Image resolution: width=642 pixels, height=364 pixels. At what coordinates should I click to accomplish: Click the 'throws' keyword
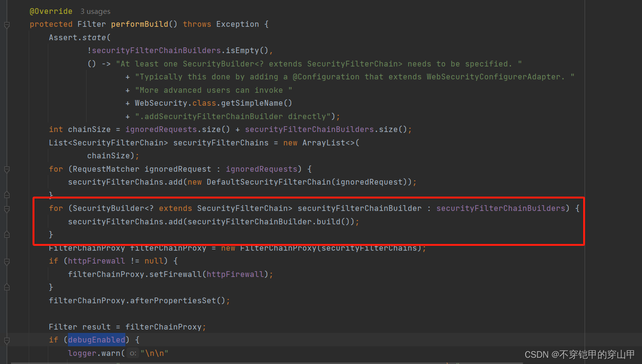[197, 24]
